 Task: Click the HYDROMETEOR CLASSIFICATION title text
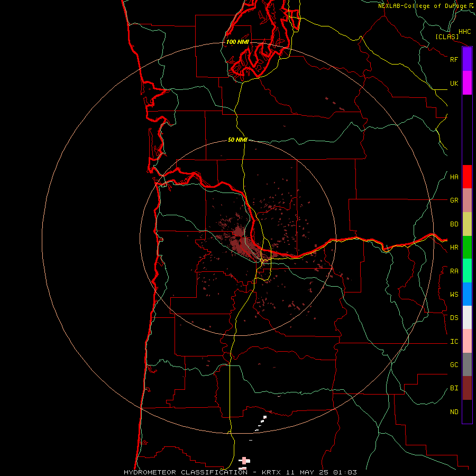tap(186, 472)
